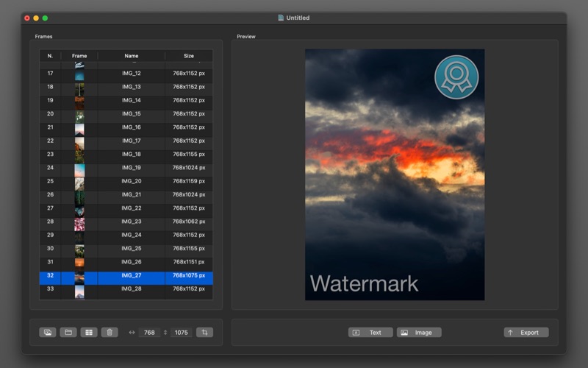
Task: Click the frame thumbnail in row 28
Action: click(79, 222)
